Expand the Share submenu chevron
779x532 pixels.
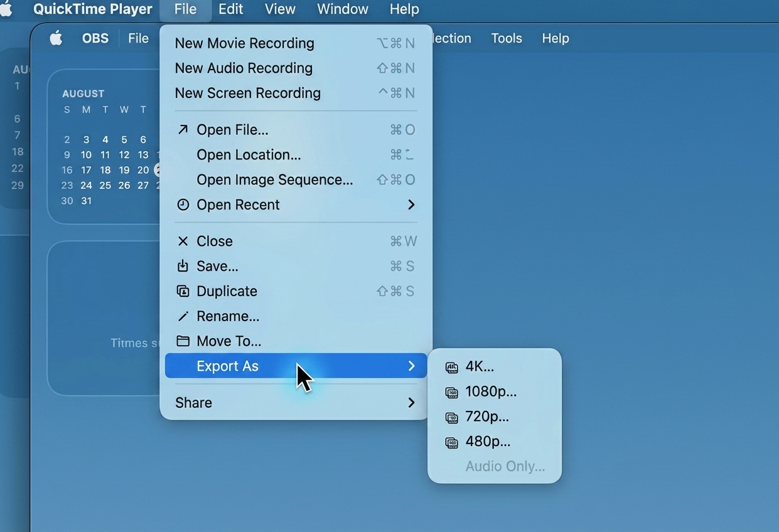(x=411, y=403)
